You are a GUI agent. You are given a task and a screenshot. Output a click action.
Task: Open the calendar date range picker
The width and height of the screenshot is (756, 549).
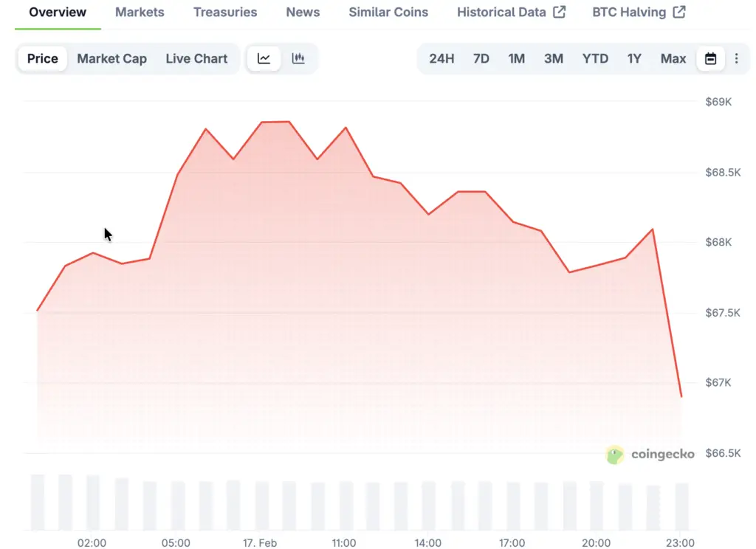(710, 59)
